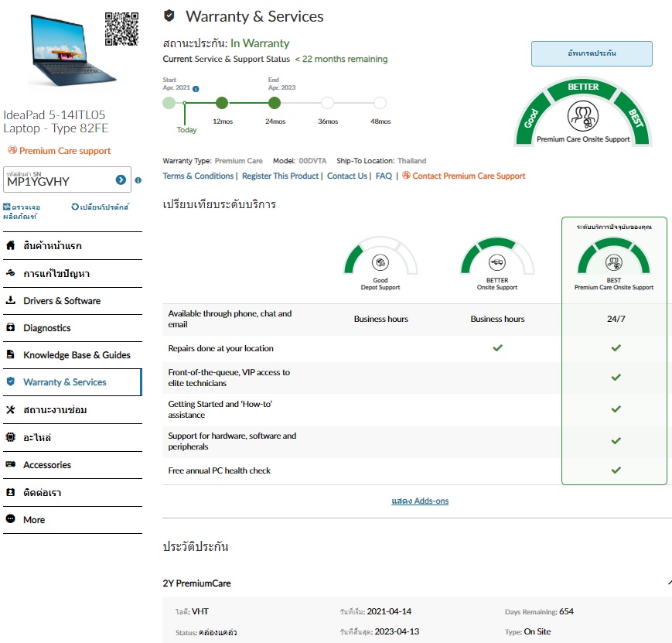
Task: Click the contact us icon in sidebar
Action: coord(11,492)
